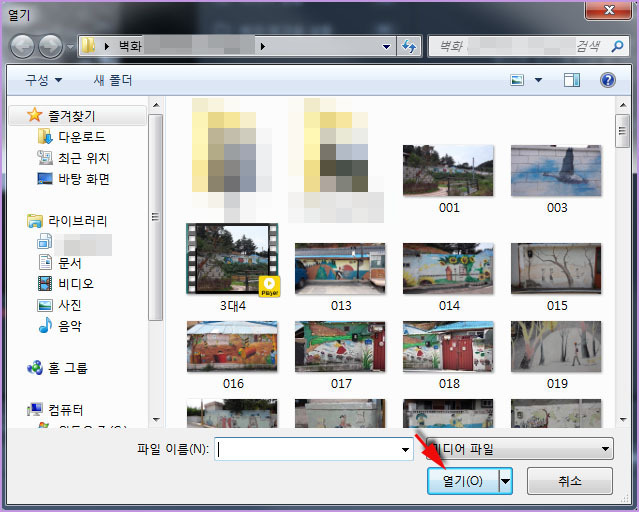Open the recent pages dropdown beside Forward
Viewport: 639px width, 512px height.
70,47
